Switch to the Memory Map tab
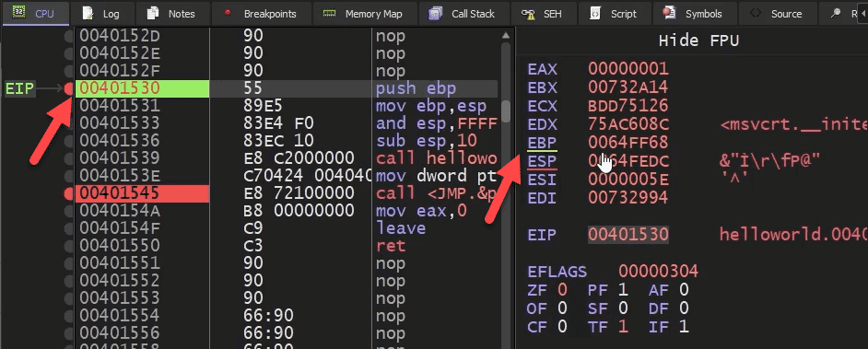Image resolution: width=868 pixels, height=349 pixels. (x=363, y=14)
